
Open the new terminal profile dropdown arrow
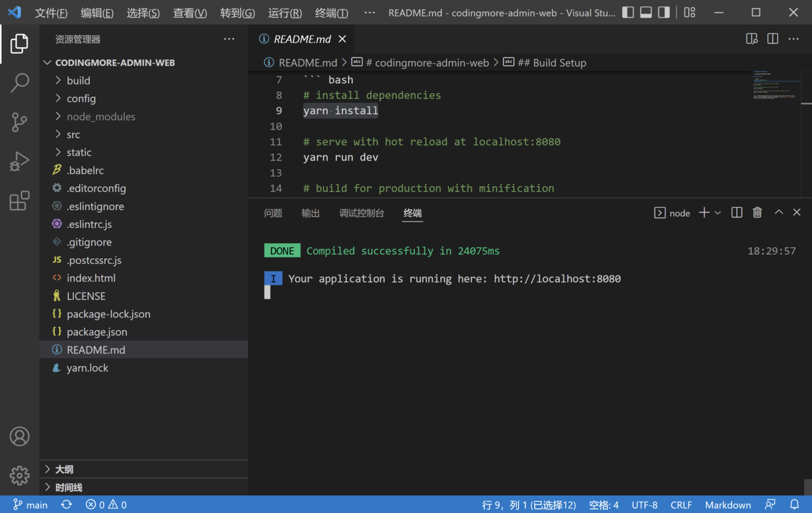click(718, 213)
